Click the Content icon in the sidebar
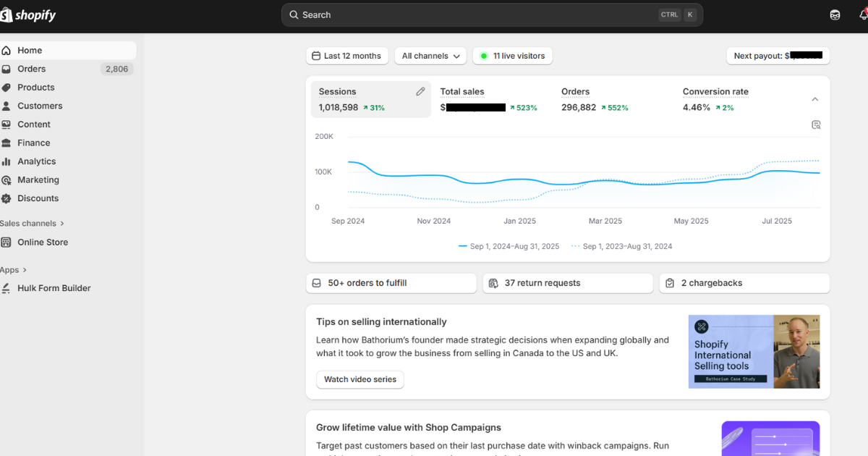The width and height of the screenshot is (868, 456). click(7, 124)
